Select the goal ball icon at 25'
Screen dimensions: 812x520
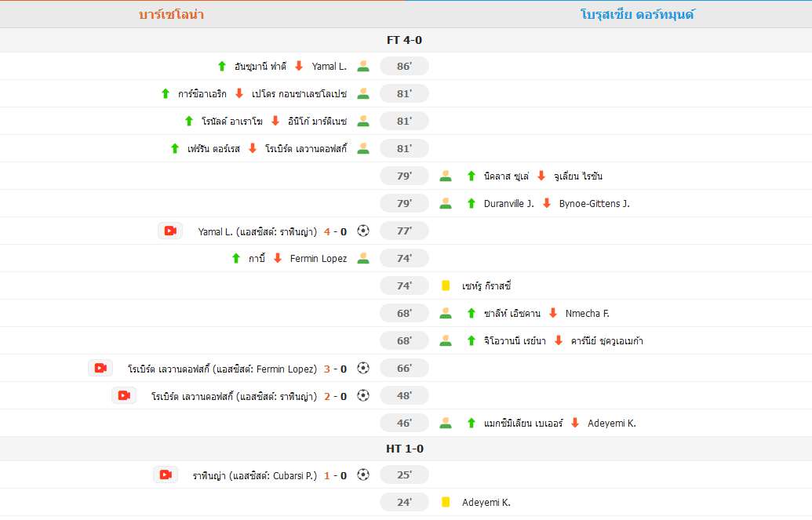click(363, 475)
